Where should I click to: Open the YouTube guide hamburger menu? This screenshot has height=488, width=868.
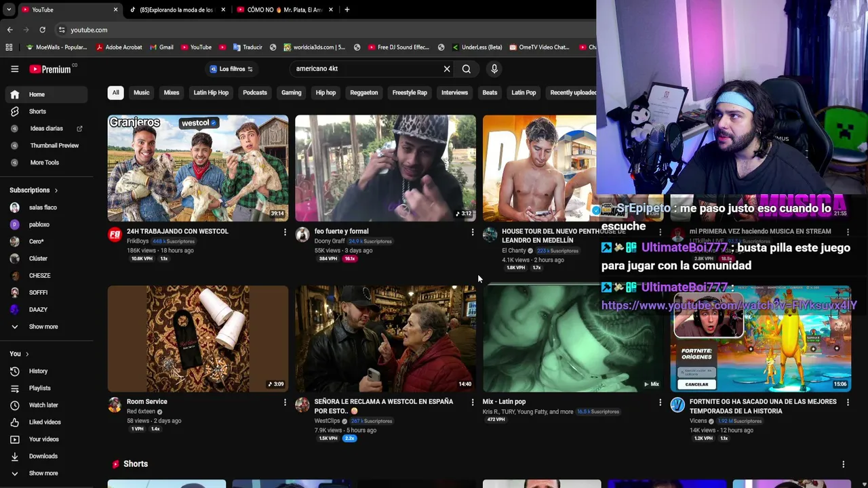pyautogui.click(x=14, y=68)
